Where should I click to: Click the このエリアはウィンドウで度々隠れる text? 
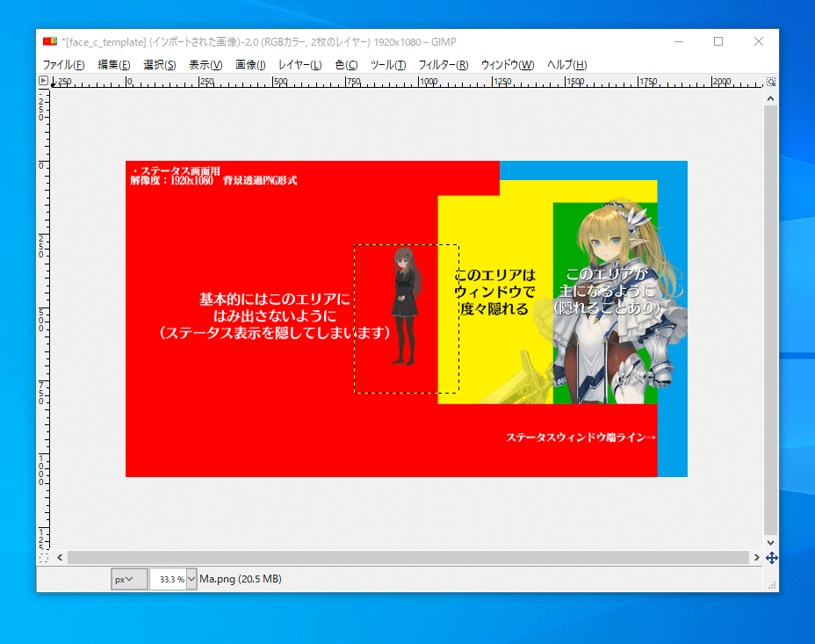494,292
